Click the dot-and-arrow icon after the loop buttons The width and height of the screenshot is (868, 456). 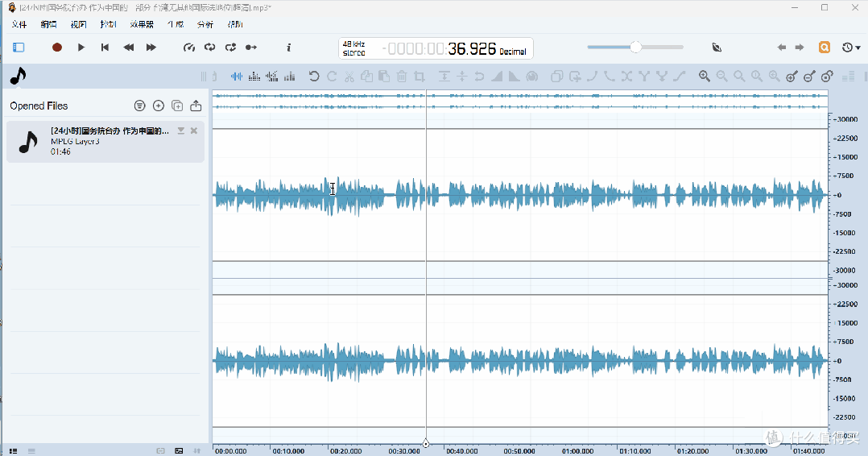click(x=251, y=48)
